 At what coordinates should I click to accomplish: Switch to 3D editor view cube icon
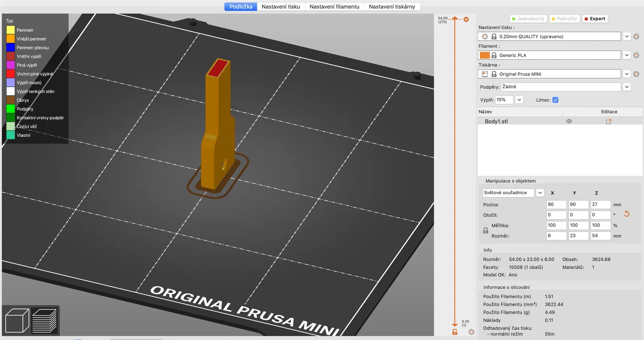pos(17,320)
